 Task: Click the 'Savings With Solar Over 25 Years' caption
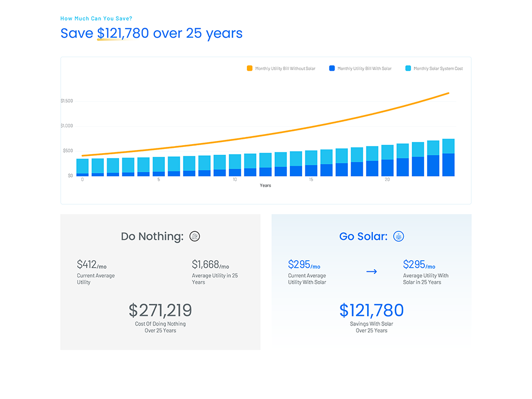[x=371, y=327]
